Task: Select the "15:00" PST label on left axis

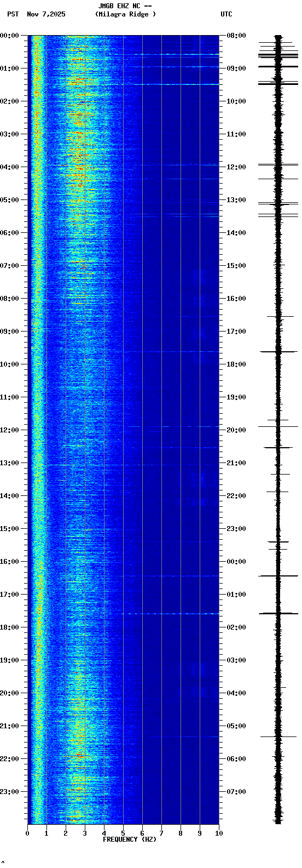Action: coord(9,529)
